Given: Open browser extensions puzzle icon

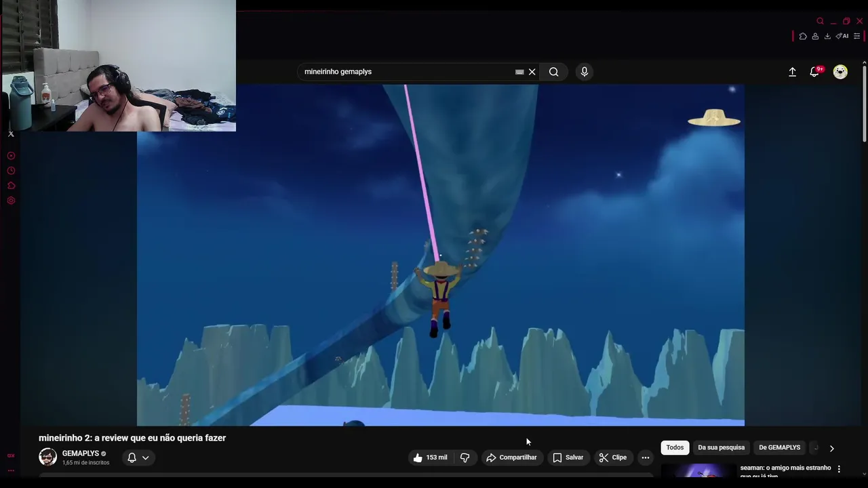Looking at the screenshot, I should pyautogui.click(x=803, y=37).
